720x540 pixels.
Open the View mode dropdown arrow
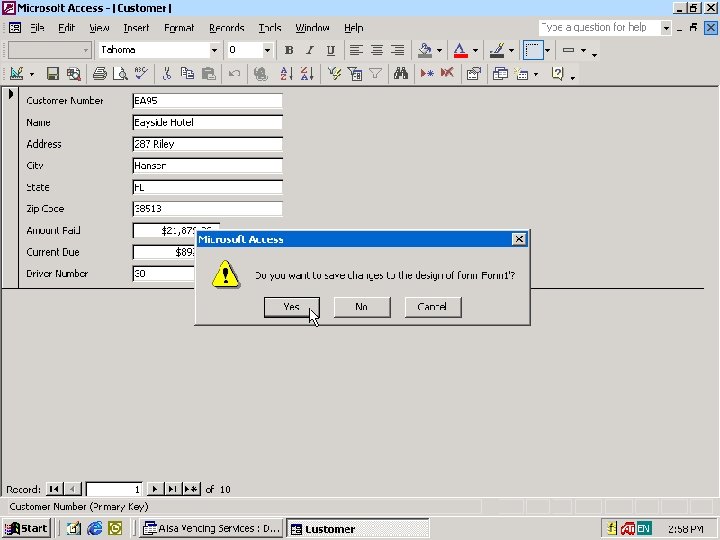pos(32,74)
